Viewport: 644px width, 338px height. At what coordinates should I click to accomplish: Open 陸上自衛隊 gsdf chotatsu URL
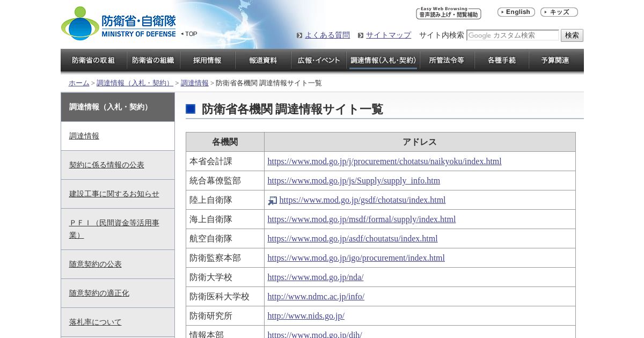pyautogui.click(x=362, y=200)
